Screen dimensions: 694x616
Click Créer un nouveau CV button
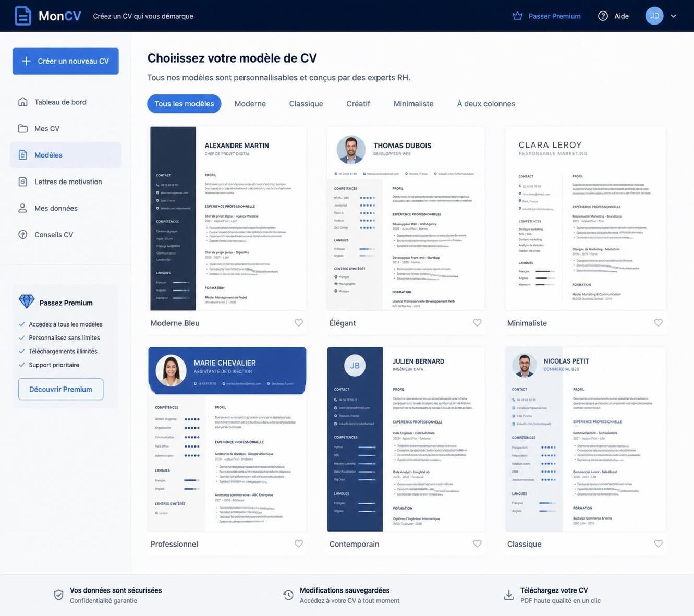[x=66, y=61]
